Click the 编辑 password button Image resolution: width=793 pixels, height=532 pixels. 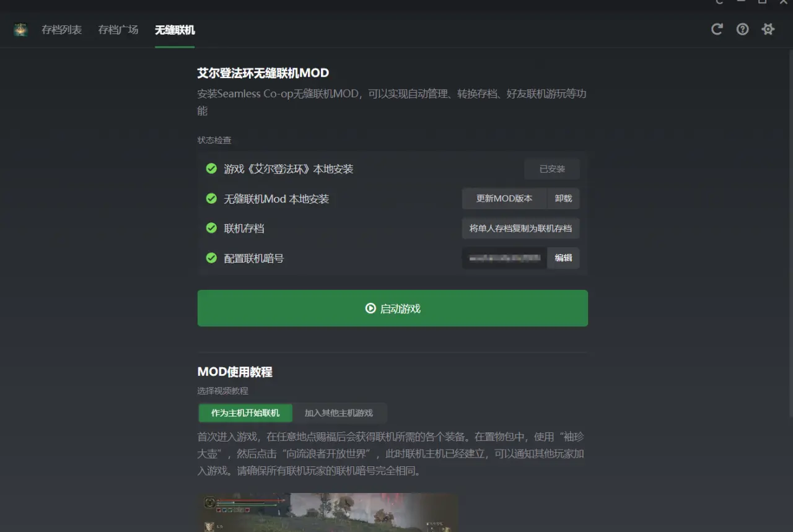(x=563, y=258)
